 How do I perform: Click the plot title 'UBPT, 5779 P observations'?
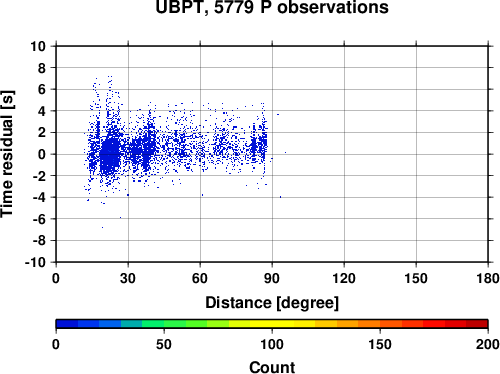click(x=272, y=7)
